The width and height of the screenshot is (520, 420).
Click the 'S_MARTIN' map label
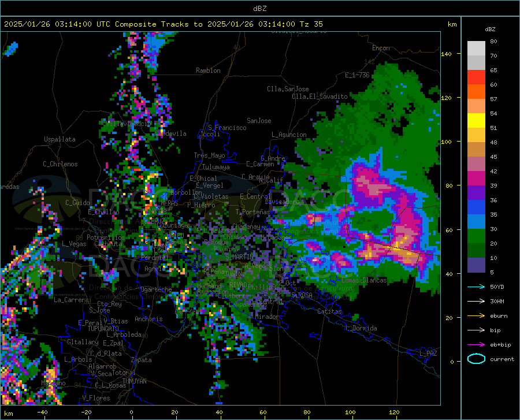[x=239, y=257]
